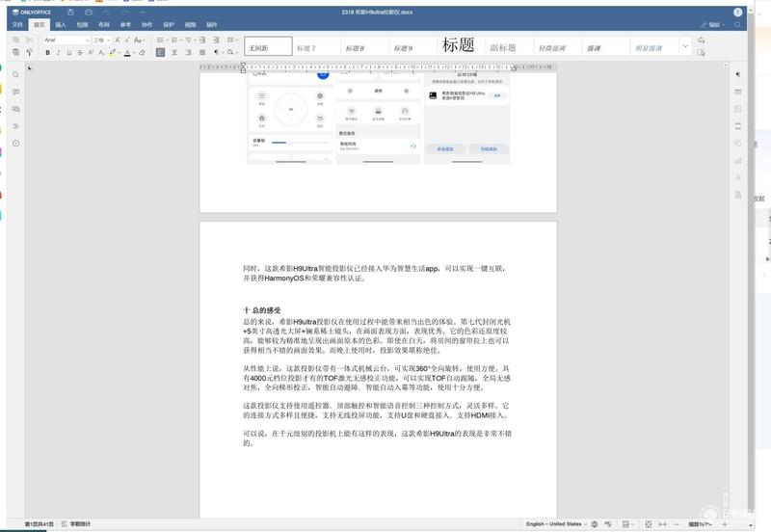771x532 pixels.
Task: Switch to the 协作 (Collaboration) tab
Action: [x=147, y=25]
